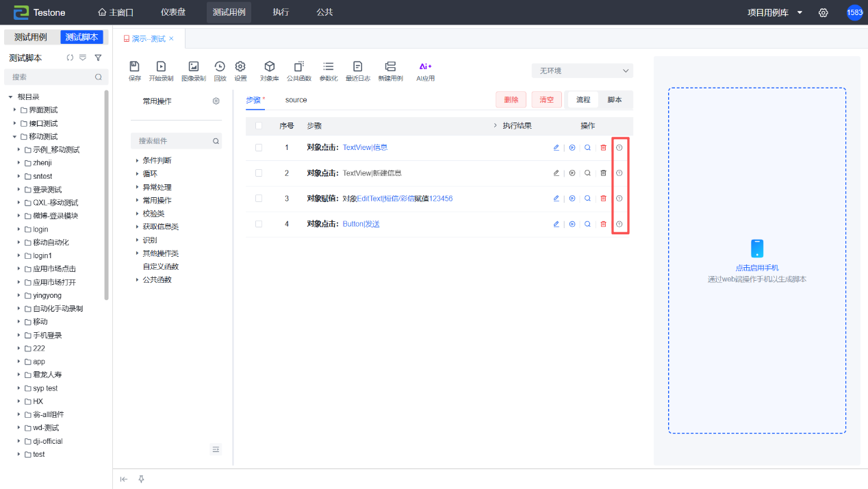Delete step 4 using its trash icon

pos(603,224)
